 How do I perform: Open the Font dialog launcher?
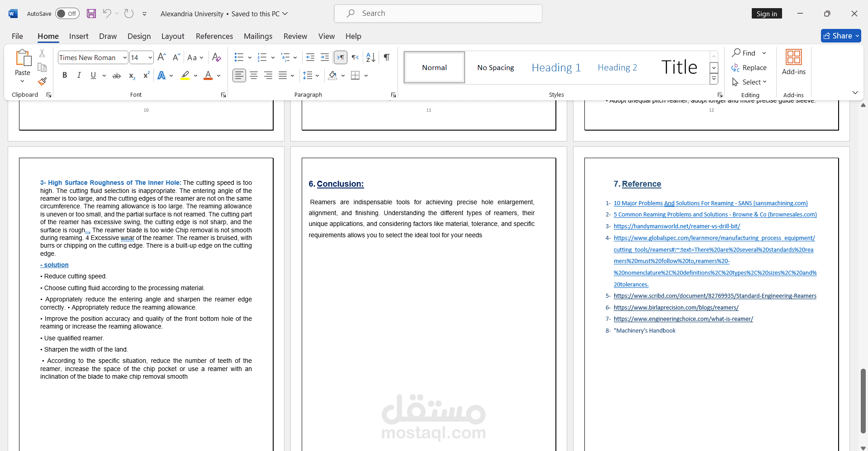click(223, 95)
